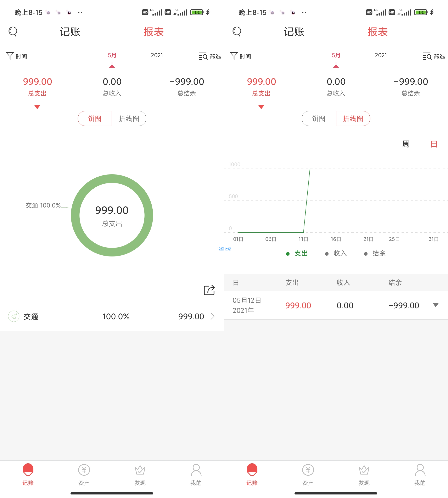Viewport: 448px width, 498px height.
Task: Tap share export icon below pie chart
Action: tap(209, 290)
